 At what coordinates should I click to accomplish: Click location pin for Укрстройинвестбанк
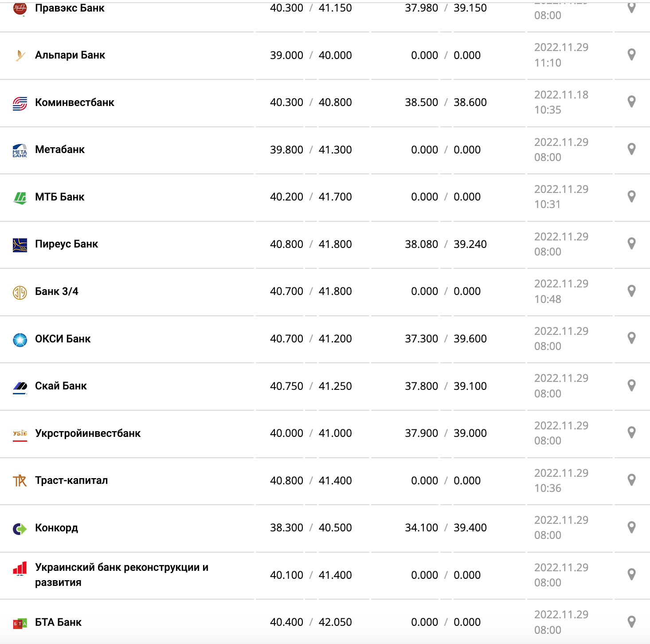(x=632, y=432)
